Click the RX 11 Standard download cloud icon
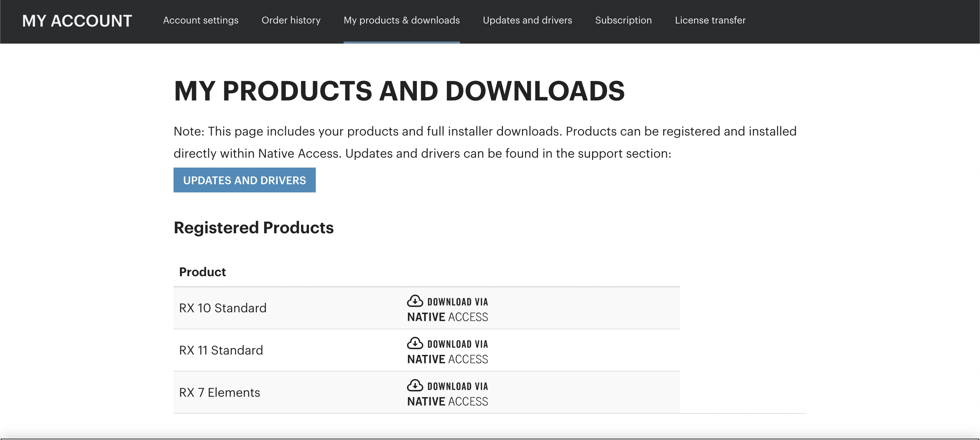This screenshot has height=440, width=980. (x=415, y=343)
